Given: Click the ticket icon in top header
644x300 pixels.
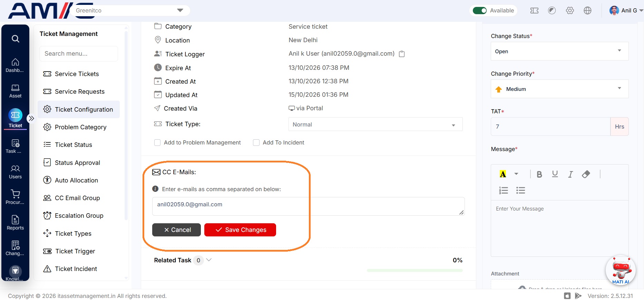Looking at the screenshot, I should (534, 10).
